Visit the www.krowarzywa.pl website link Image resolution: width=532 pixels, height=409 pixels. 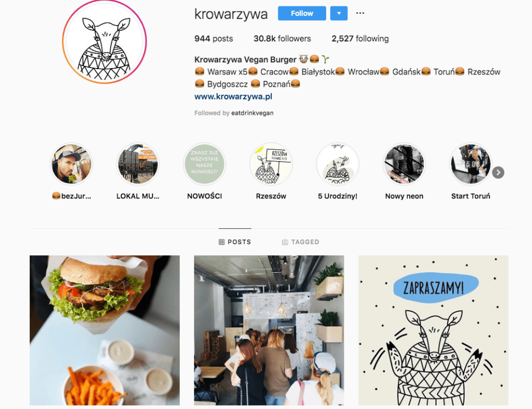pyautogui.click(x=234, y=96)
